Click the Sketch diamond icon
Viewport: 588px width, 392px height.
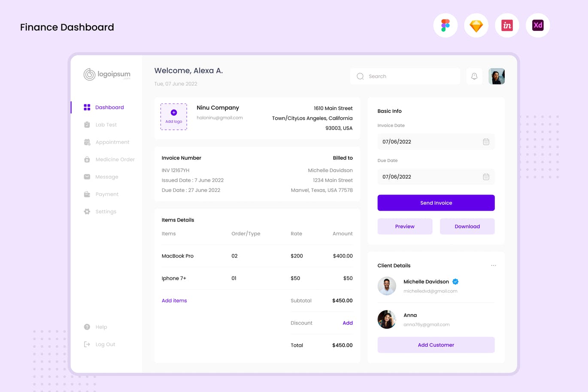476,26
